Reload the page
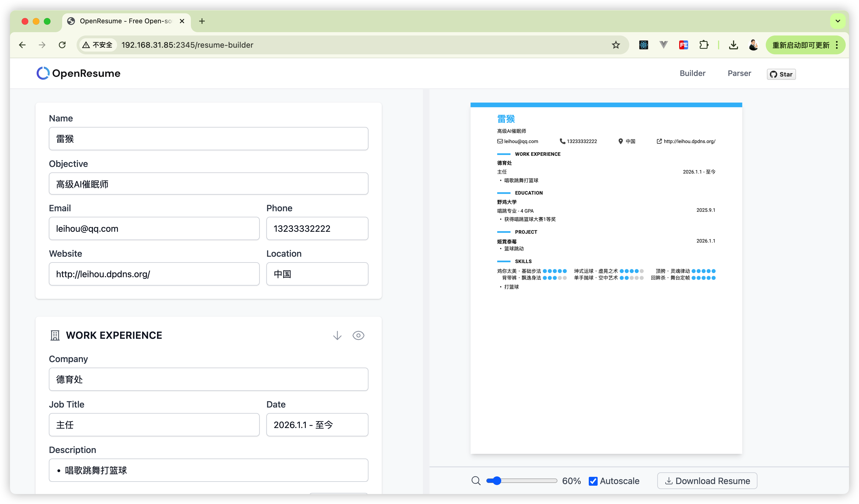Viewport: 859px width, 504px height. (62, 45)
